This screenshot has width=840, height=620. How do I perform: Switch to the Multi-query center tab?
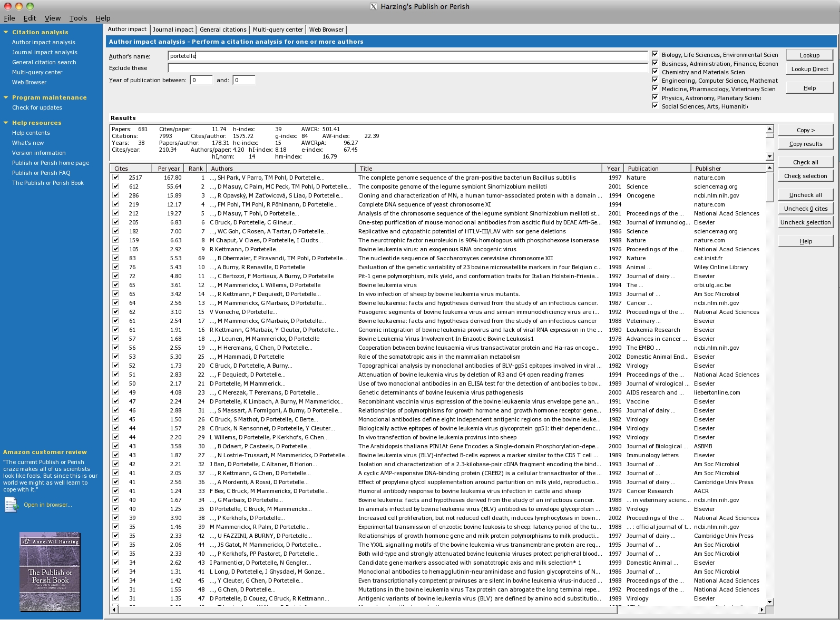tap(278, 29)
